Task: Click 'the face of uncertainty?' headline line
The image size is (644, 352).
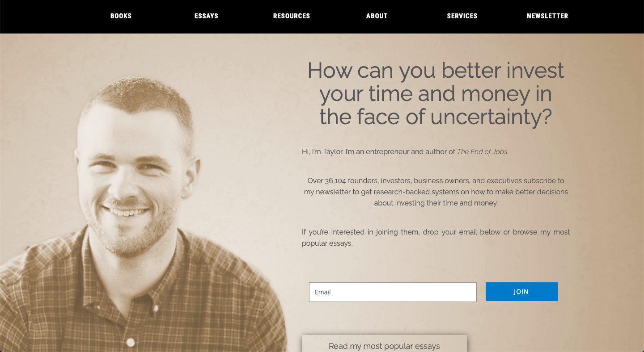Action: [436, 117]
